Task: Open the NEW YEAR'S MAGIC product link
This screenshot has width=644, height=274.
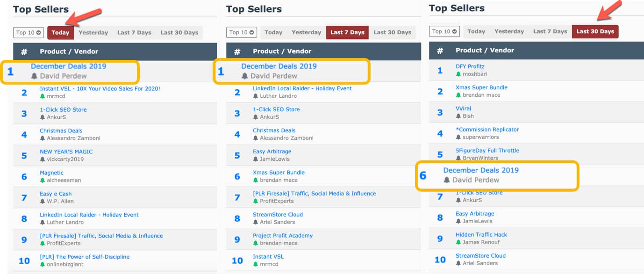Action: (66, 151)
